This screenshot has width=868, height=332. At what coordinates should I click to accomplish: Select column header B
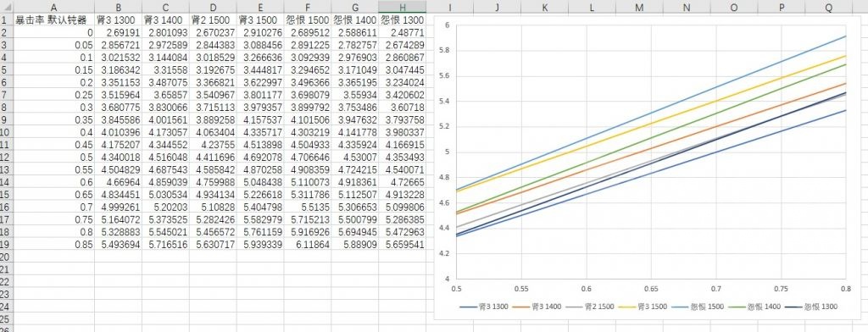(118, 7)
